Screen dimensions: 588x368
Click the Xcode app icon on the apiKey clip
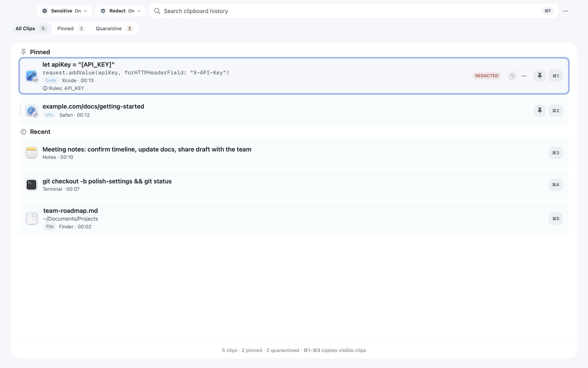pos(31,76)
